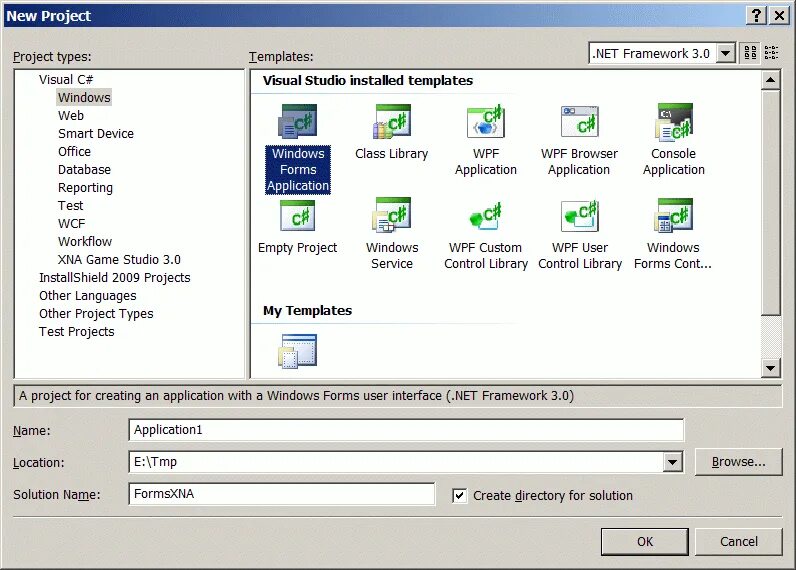This screenshot has width=796, height=570.
Task: Open the Location path dropdown arrow
Action: [x=672, y=462]
